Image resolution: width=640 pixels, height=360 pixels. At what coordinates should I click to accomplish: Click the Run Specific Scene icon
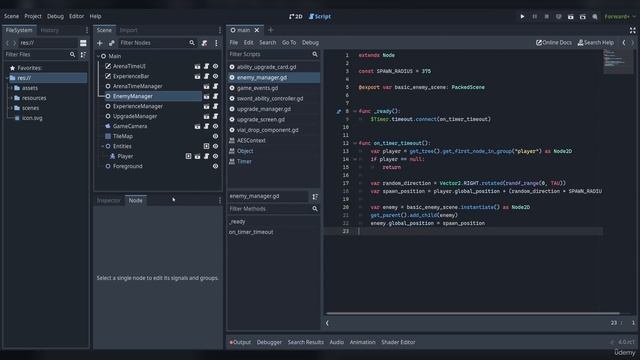[x=582, y=16]
